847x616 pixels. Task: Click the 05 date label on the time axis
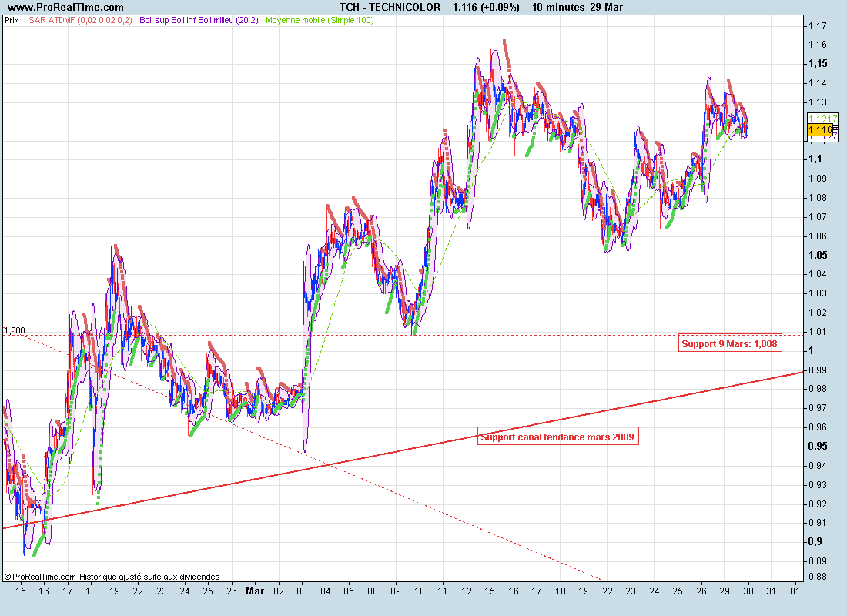coord(349,591)
